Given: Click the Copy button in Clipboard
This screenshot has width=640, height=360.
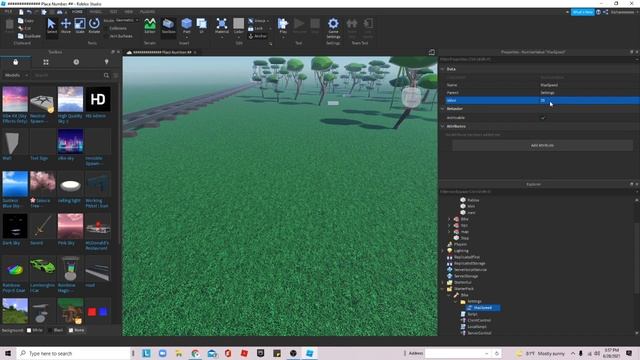Looking at the screenshot, I should coord(26,20).
